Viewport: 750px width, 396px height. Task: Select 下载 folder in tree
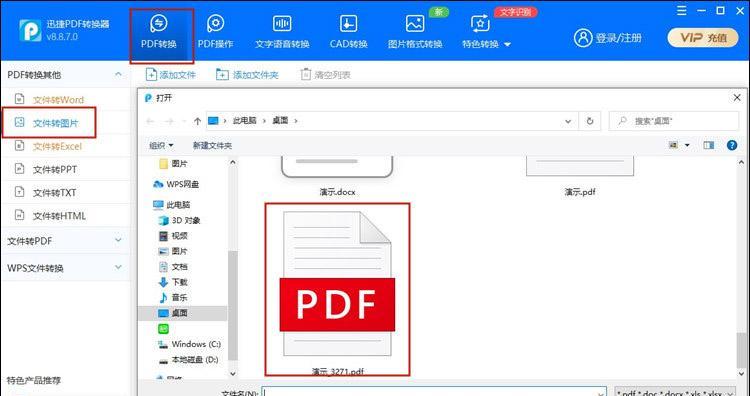tap(173, 282)
